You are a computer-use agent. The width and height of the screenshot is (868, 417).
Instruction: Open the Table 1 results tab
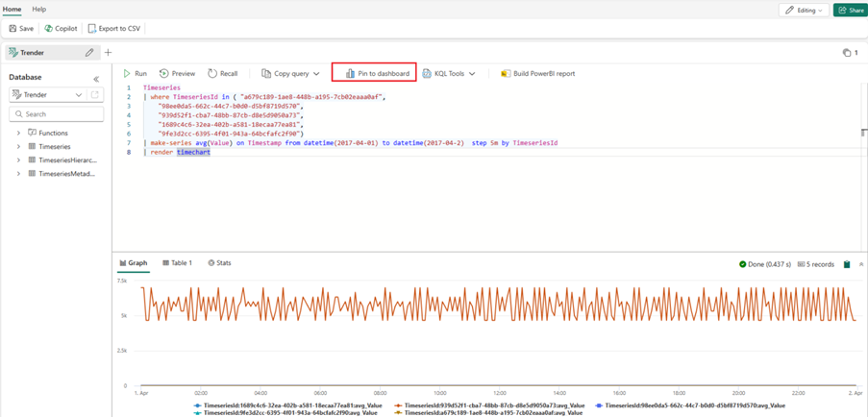click(x=177, y=262)
